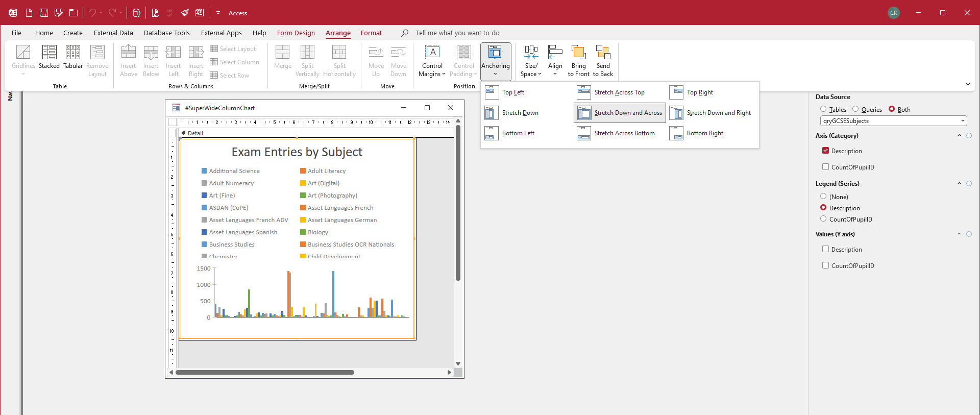Choose the Stretch Down and Across anchoring option
This screenshot has height=415, width=980.
point(620,113)
